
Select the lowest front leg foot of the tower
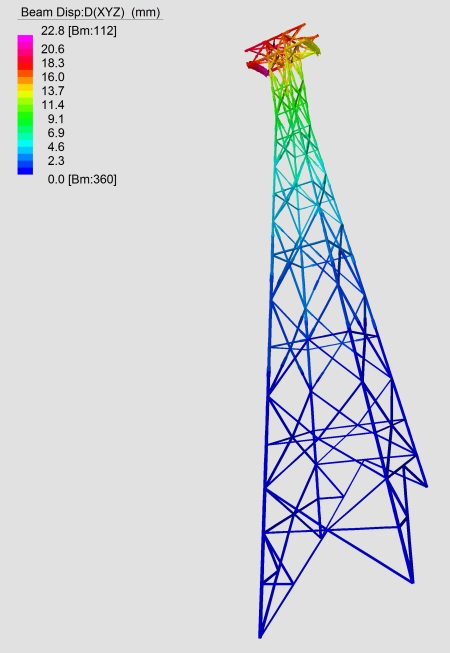tap(260, 635)
